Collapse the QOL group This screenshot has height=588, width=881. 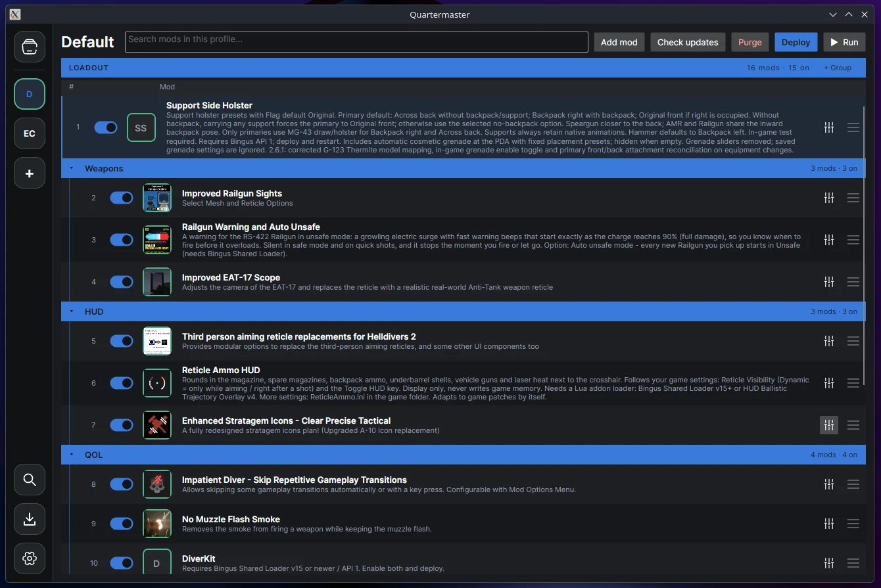72,455
